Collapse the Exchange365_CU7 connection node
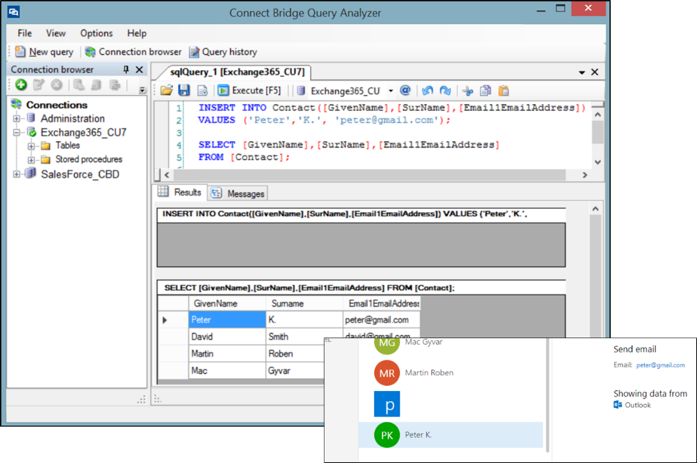Viewport: 697px width, 463px height. (x=16, y=132)
